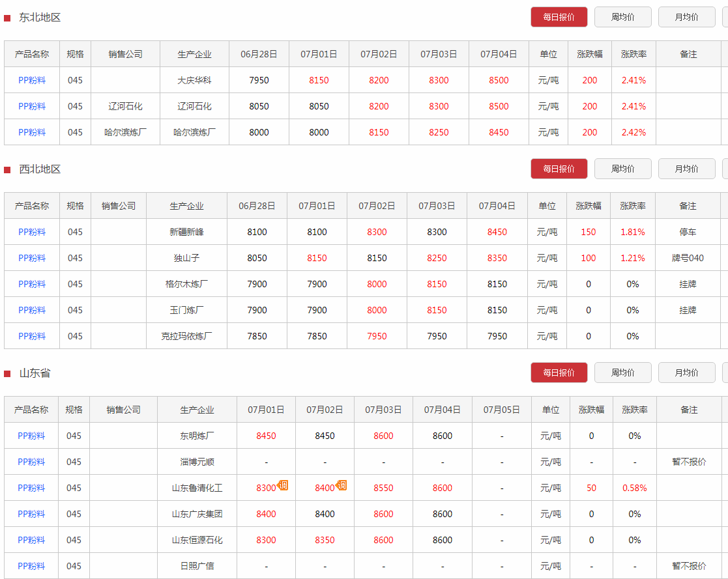Click 停车 remark in 新疆新峰 row
This screenshot has width=728, height=579.
[x=688, y=232]
